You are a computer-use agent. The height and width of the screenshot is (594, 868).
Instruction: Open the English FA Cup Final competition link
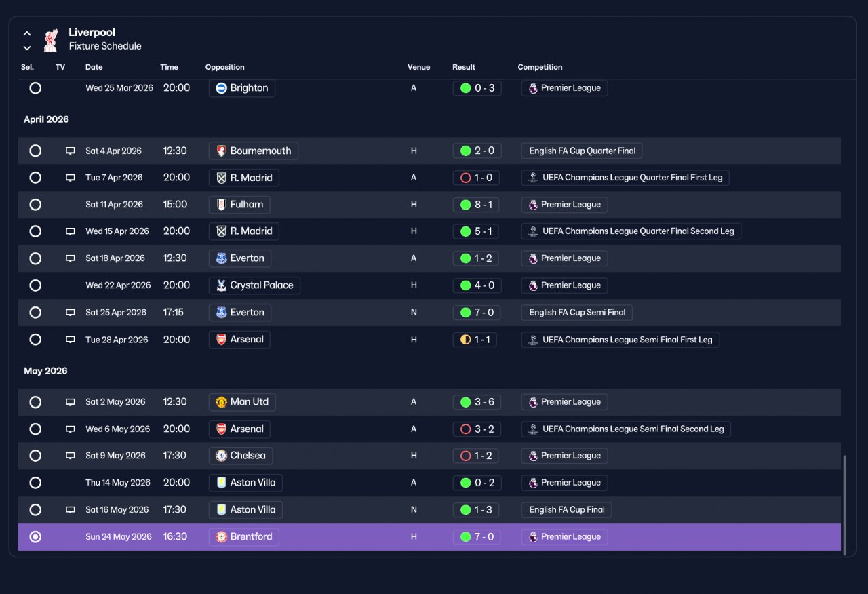[x=566, y=510]
